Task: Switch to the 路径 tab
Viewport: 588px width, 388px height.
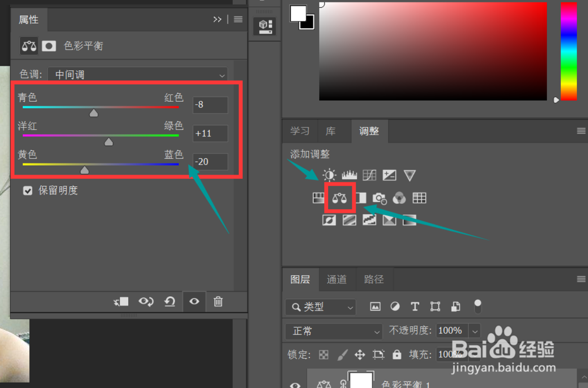Action: pos(374,279)
